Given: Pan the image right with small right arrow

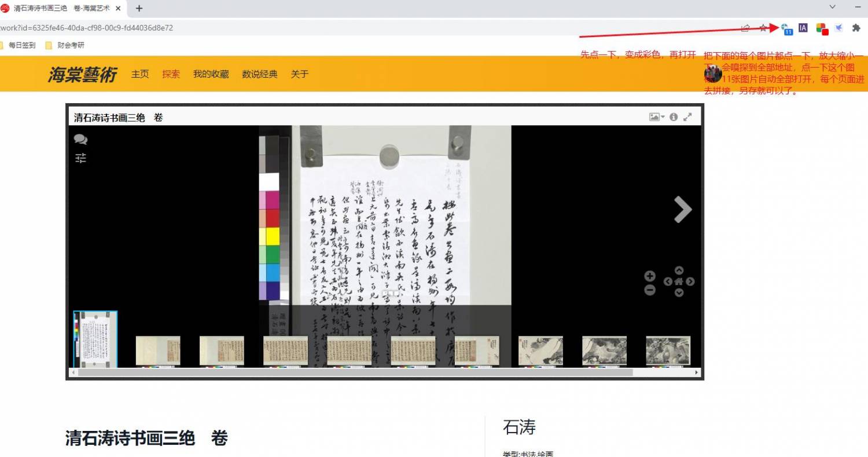Looking at the screenshot, I should tap(690, 281).
